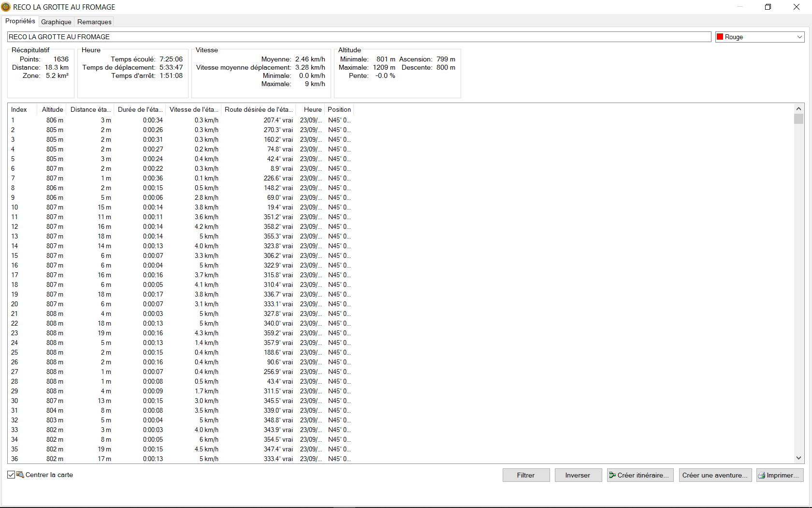The image size is (812, 508).
Task: Click the map icon beside Centrer la carte
Action: (x=20, y=475)
